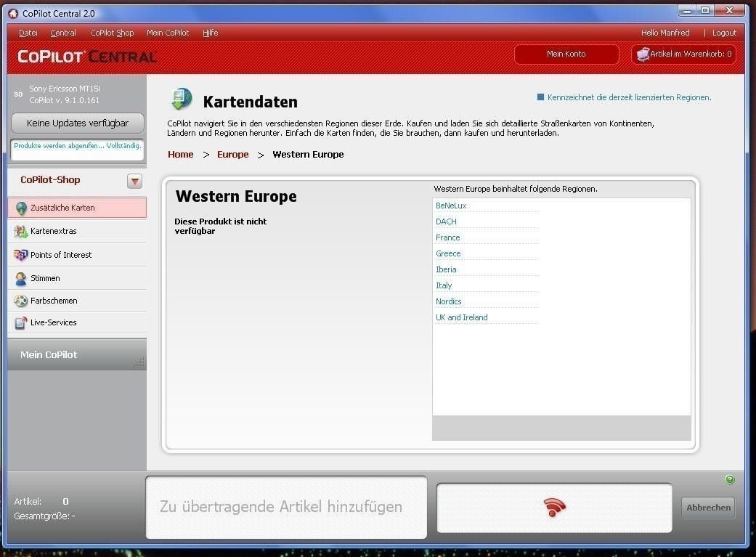The image size is (756, 557).
Task: Expand the Mein CoPilot panel
Action: pyautogui.click(x=77, y=354)
